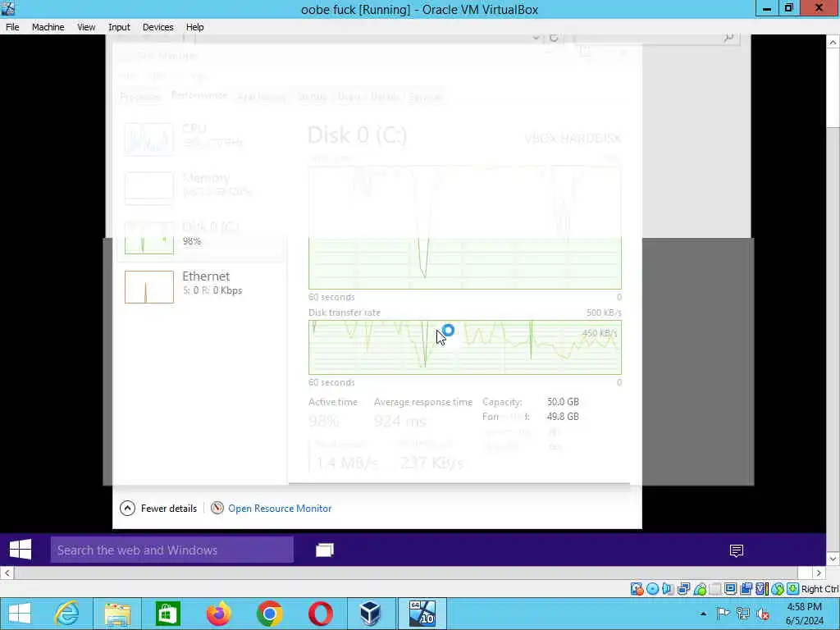The width and height of the screenshot is (840, 630).
Task: Click the horizontal scrollbar left arrow
Action: click(7, 573)
